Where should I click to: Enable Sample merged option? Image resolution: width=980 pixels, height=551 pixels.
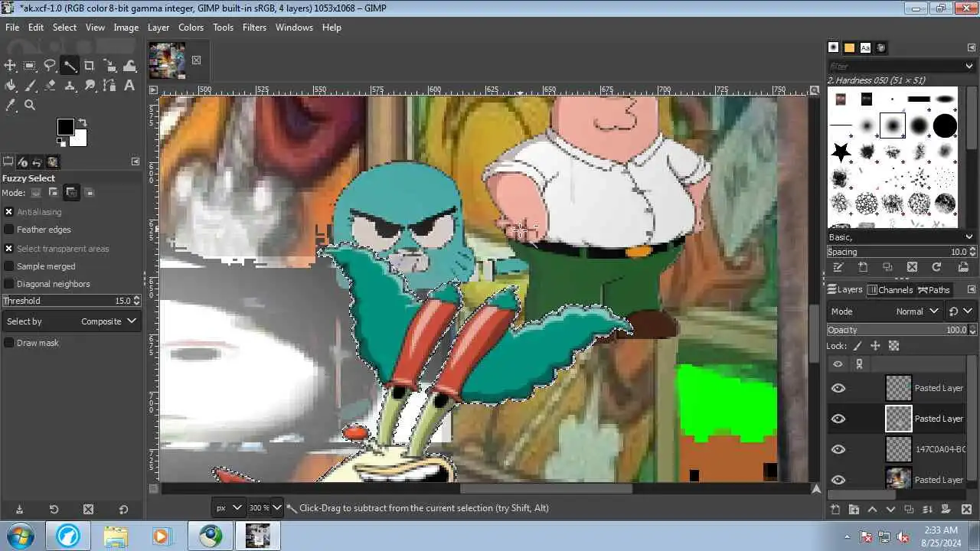(x=9, y=266)
